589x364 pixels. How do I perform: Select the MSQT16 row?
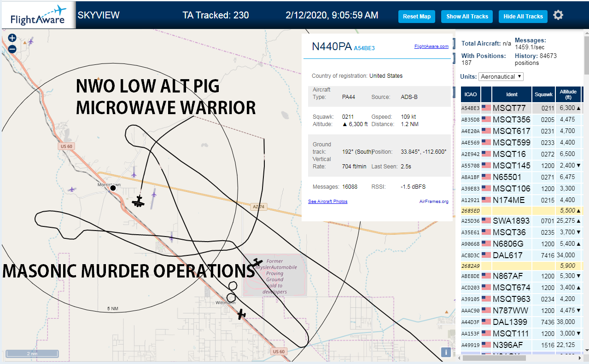pos(523,154)
